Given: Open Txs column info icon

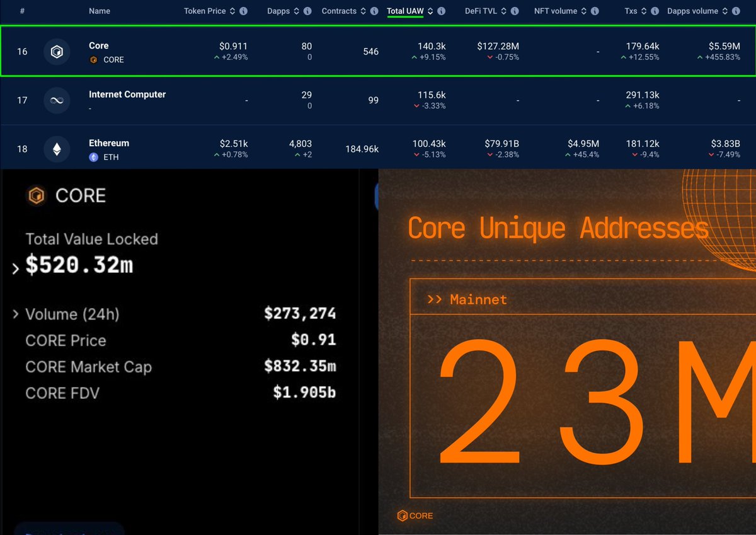Looking at the screenshot, I should pos(655,11).
